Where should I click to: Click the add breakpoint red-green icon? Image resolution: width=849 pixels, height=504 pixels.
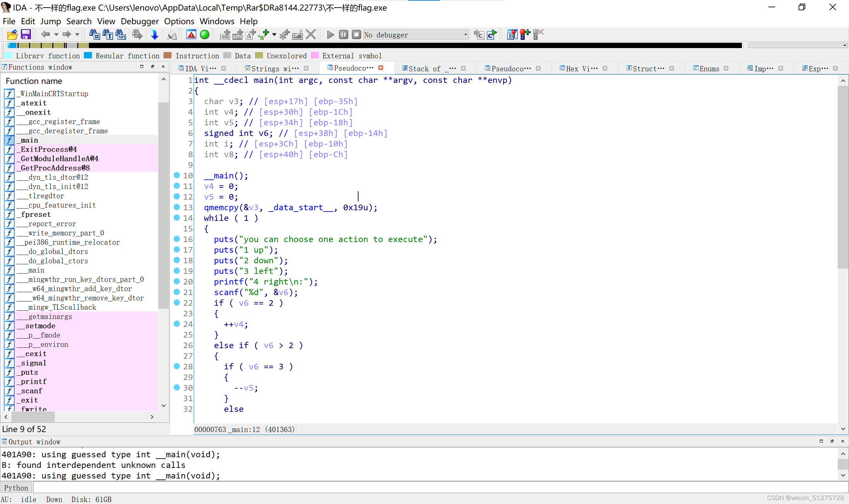(525, 34)
